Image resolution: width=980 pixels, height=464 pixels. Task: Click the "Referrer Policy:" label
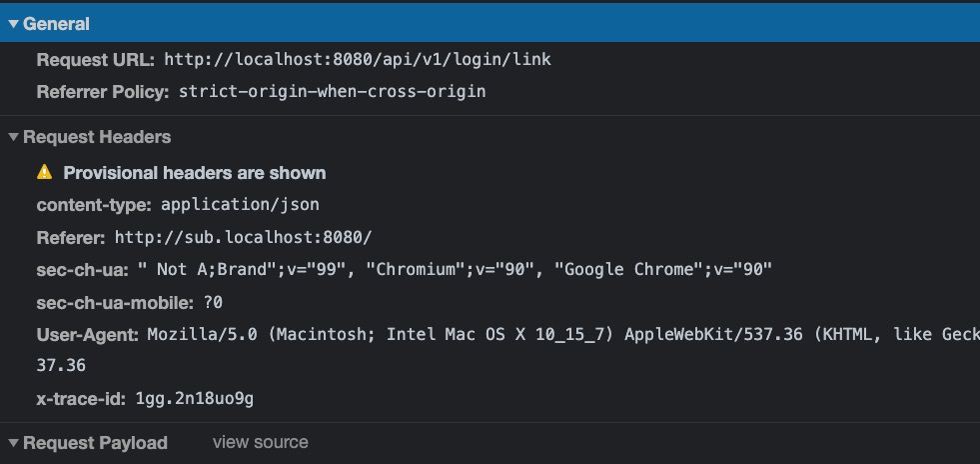(x=103, y=92)
